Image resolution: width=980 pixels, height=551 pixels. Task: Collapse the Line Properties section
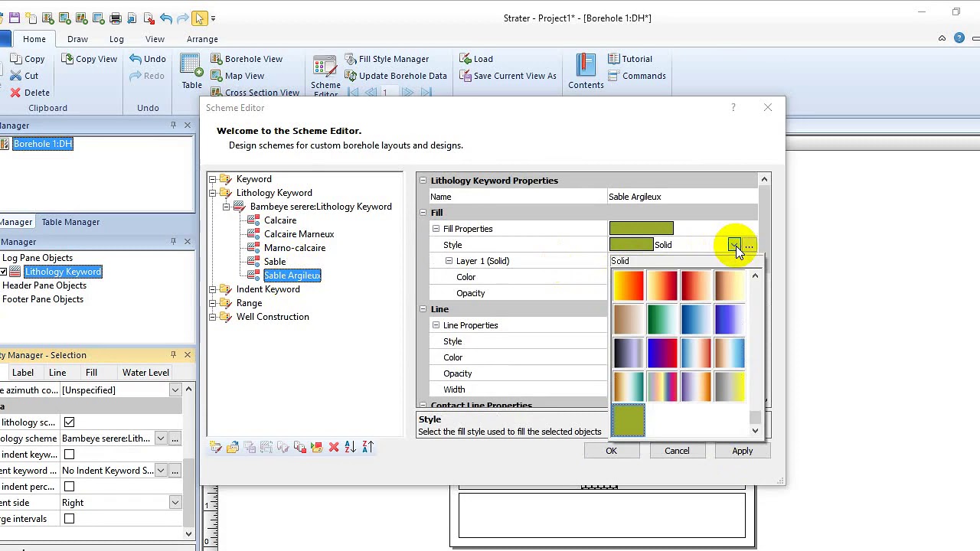[x=436, y=325]
